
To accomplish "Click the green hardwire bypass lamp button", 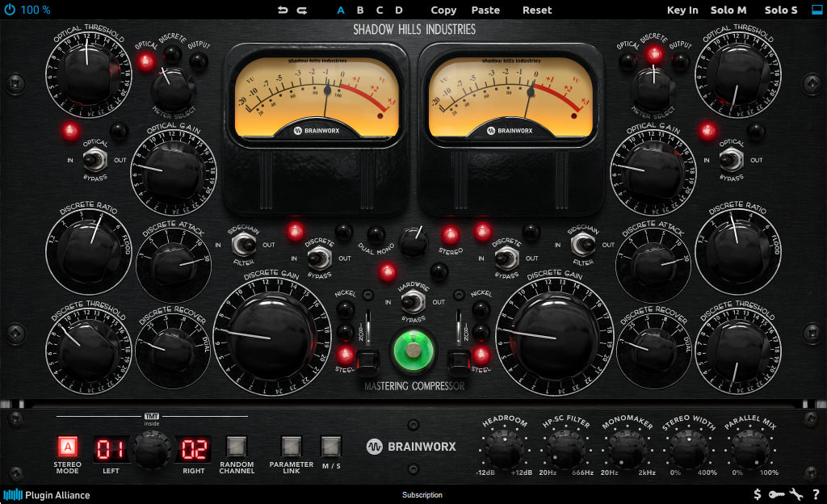I will [x=413, y=350].
